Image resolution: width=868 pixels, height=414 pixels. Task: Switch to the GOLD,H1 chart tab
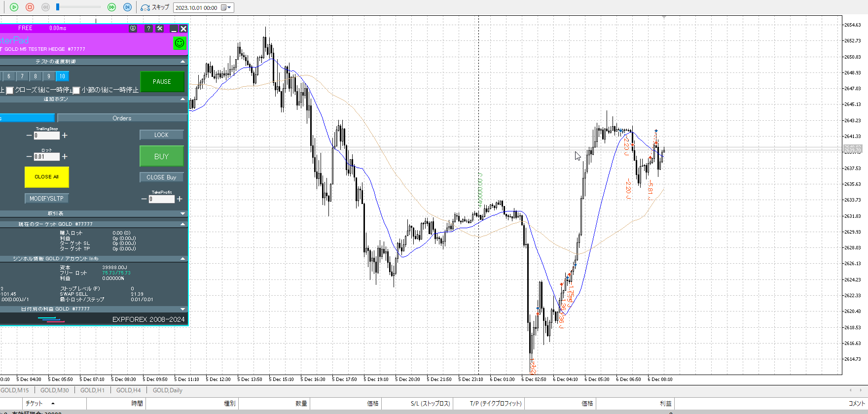(92, 390)
